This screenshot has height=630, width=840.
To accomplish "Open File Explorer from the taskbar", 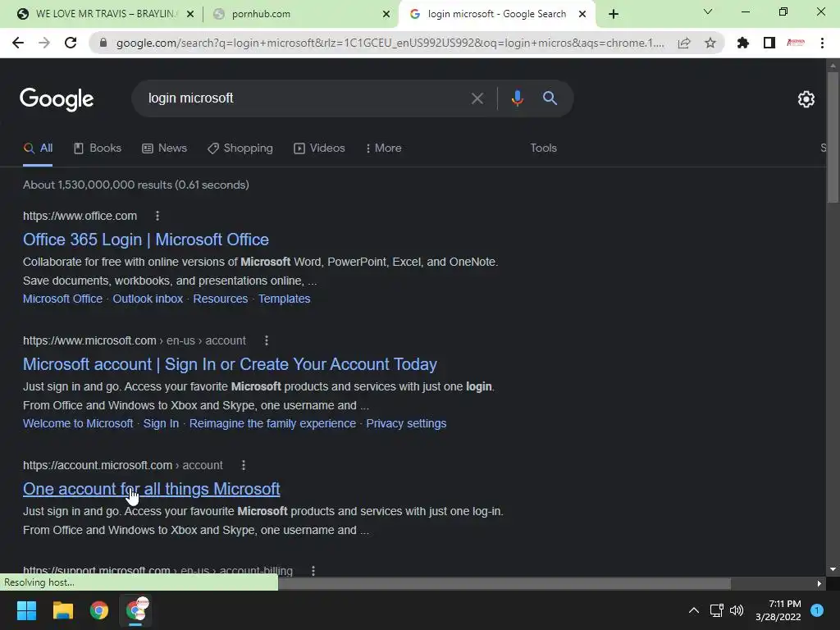I will pos(62,610).
